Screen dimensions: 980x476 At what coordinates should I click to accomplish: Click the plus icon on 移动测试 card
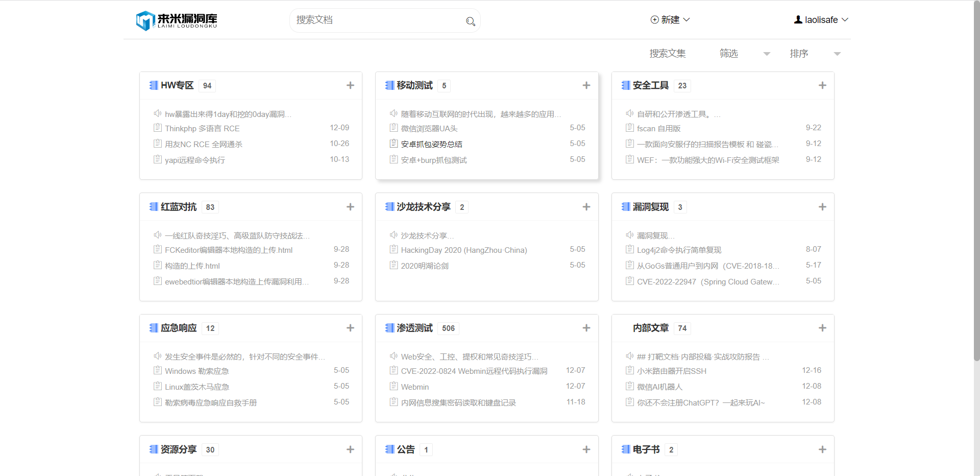pyautogui.click(x=586, y=85)
